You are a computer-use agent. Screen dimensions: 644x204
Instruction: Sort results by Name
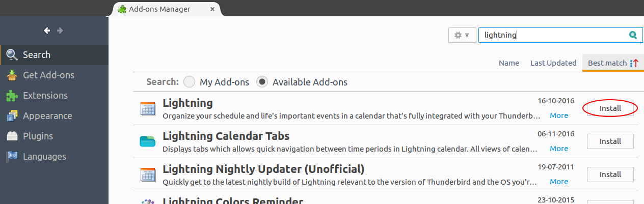[509, 63]
